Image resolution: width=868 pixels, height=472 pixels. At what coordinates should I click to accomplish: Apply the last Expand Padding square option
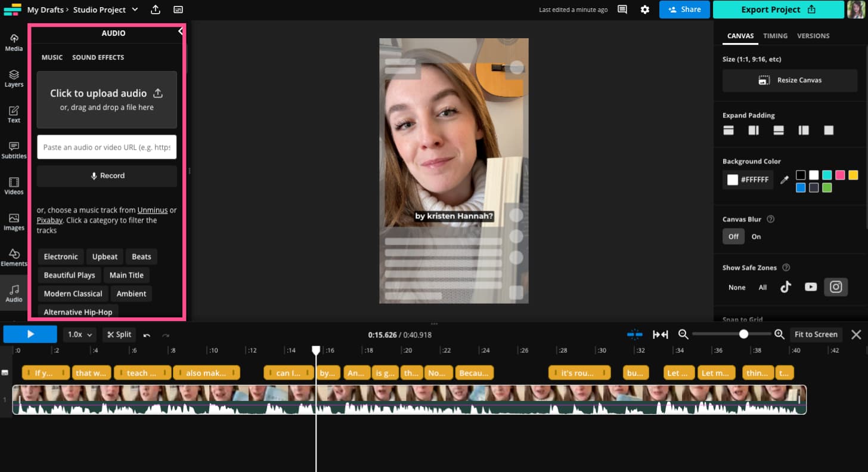click(829, 130)
